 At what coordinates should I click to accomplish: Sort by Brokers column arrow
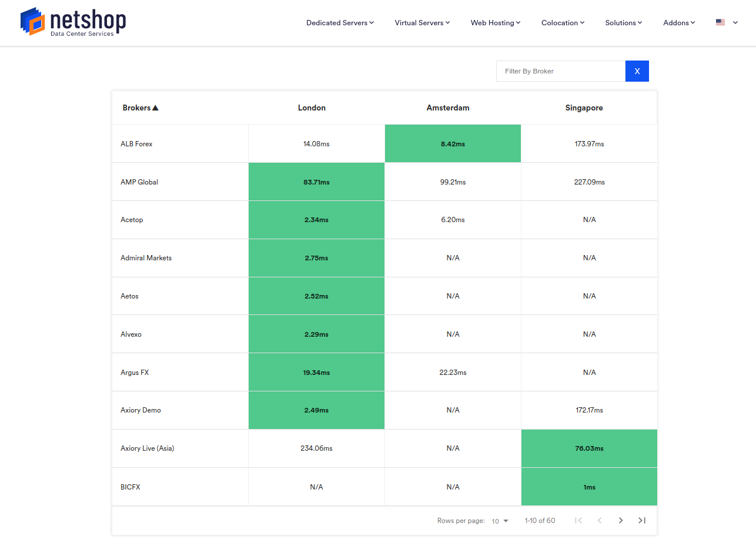tap(155, 108)
